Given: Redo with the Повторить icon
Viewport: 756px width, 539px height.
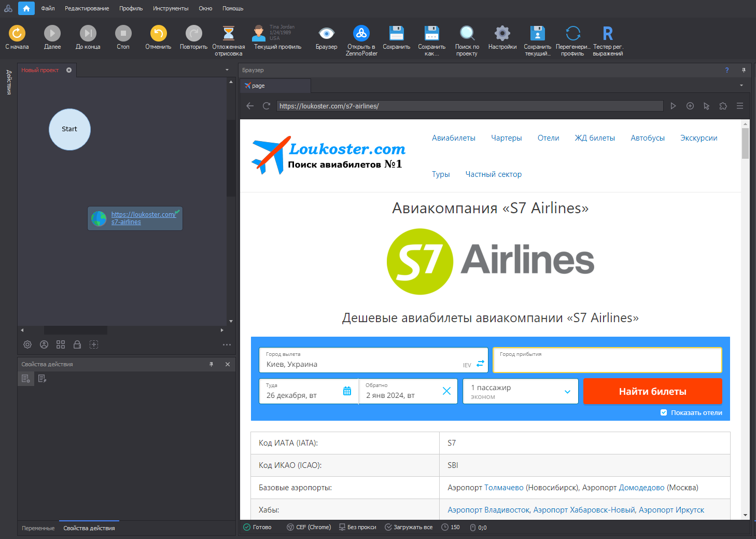Looking at the screenshot, I should click(193, 34).
